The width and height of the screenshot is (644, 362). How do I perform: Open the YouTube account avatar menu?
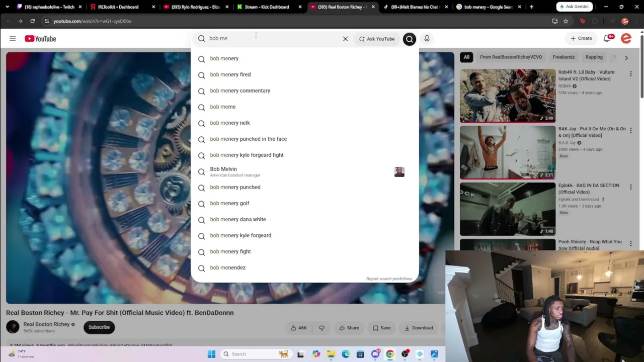pyautogui.click(x=626, y=39)
